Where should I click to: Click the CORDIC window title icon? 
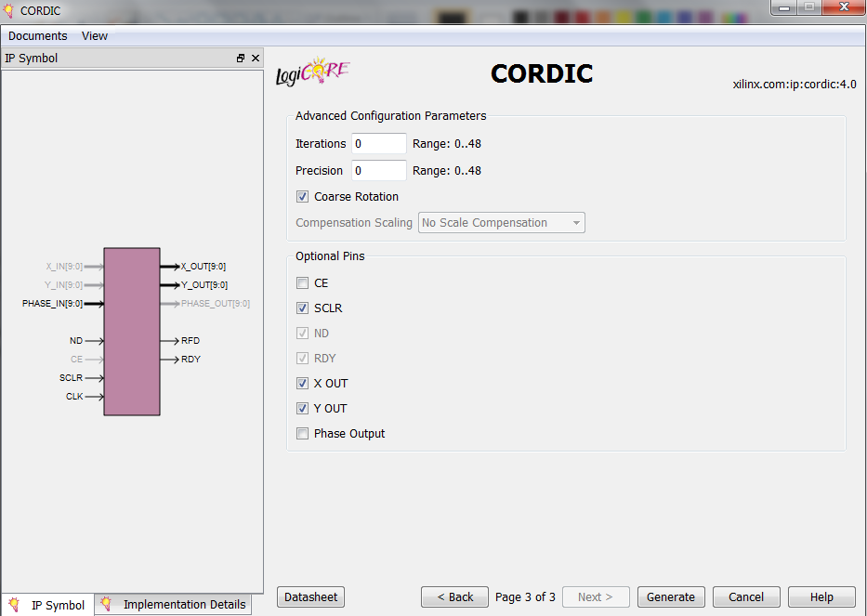tap(10, 9)
